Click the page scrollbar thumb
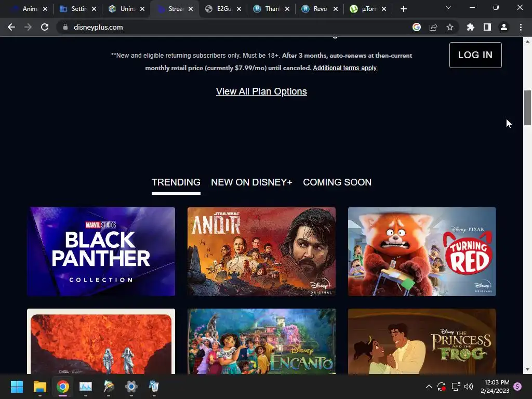Screen dimensions: 532x399 (527, 108)
